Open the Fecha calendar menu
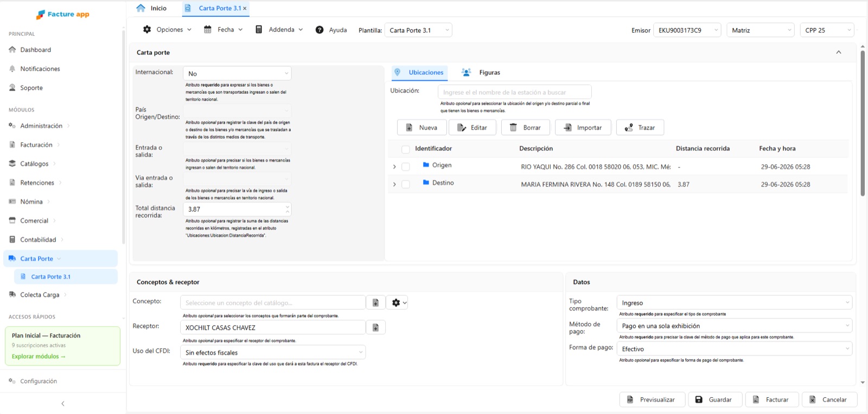Image resolution: width=868 pixels, height=414 pixels. point(223,30)
